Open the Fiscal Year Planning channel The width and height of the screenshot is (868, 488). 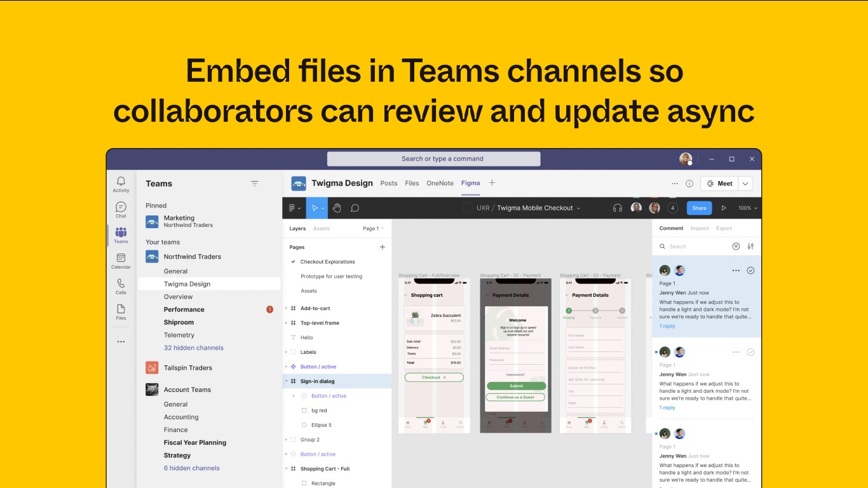point(195,443)
